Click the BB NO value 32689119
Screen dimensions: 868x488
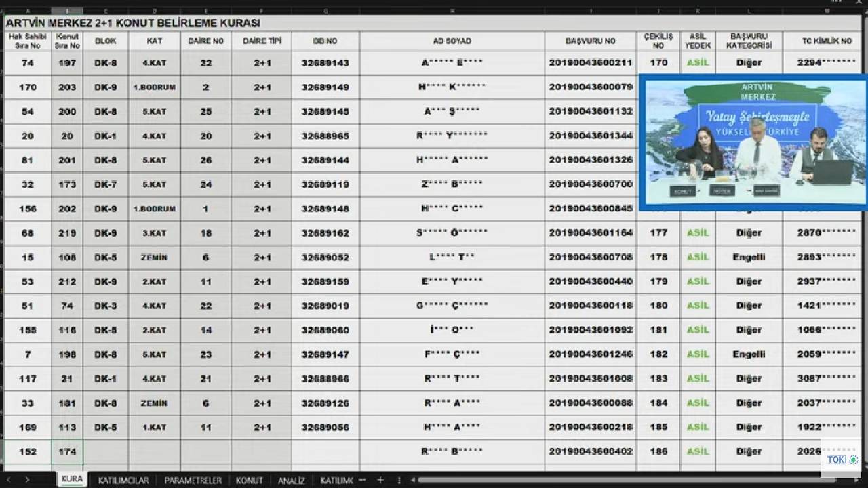325,184
